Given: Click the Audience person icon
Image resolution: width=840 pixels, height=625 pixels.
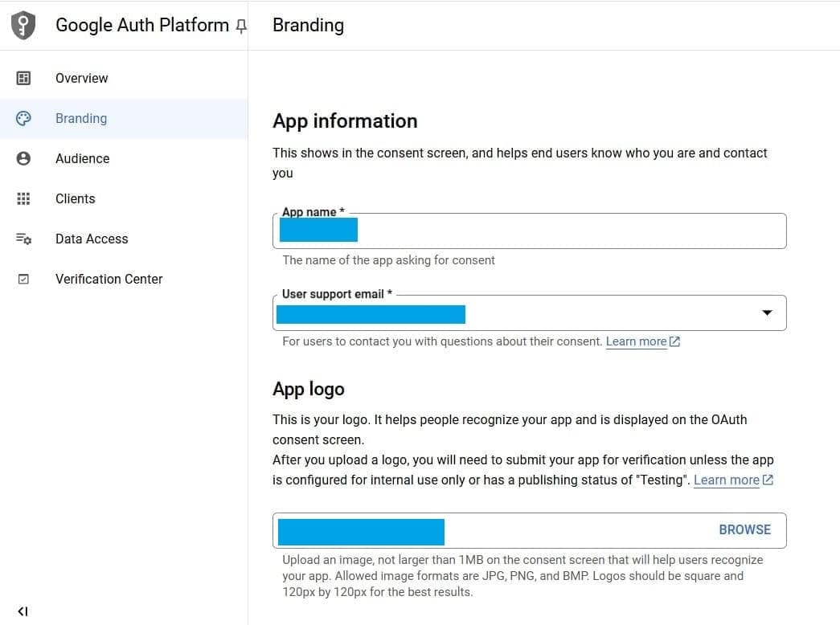Looking at the screenshot, I should tap(25, 158).
